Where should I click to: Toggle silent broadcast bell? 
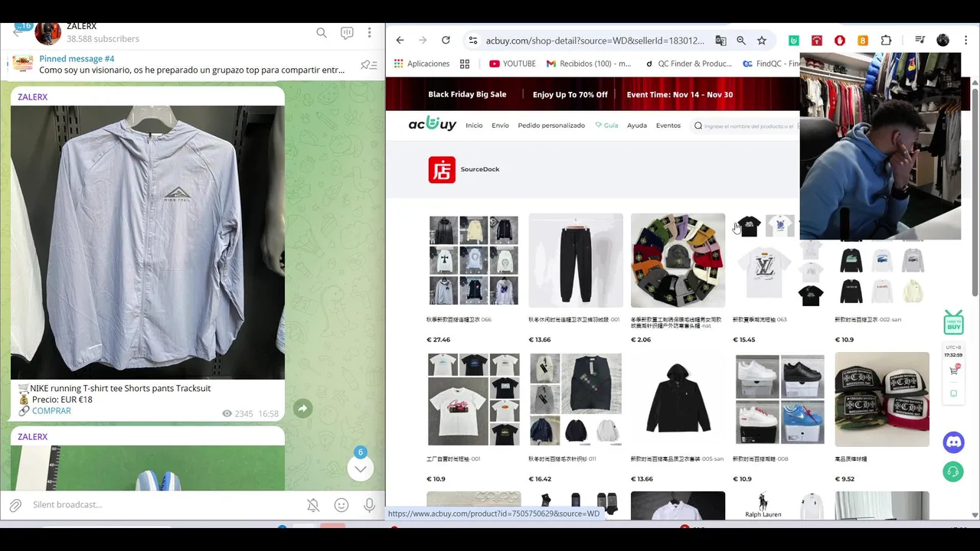[313, 505]
